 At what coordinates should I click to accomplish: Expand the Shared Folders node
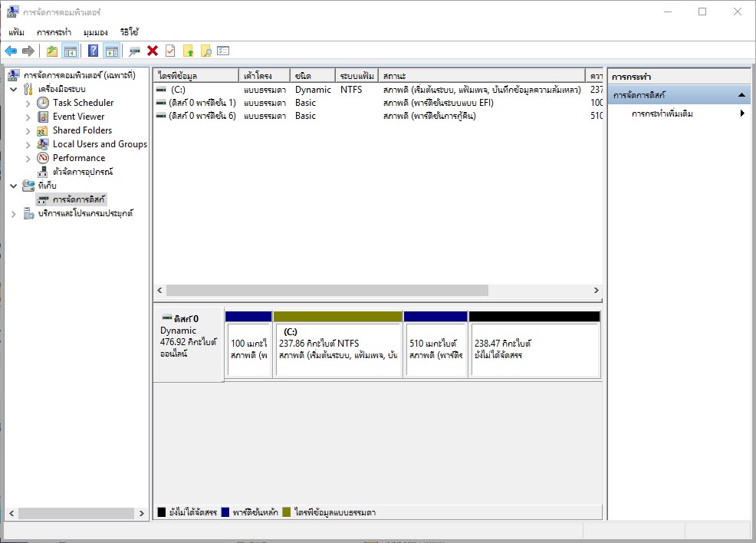pos(28,130)
